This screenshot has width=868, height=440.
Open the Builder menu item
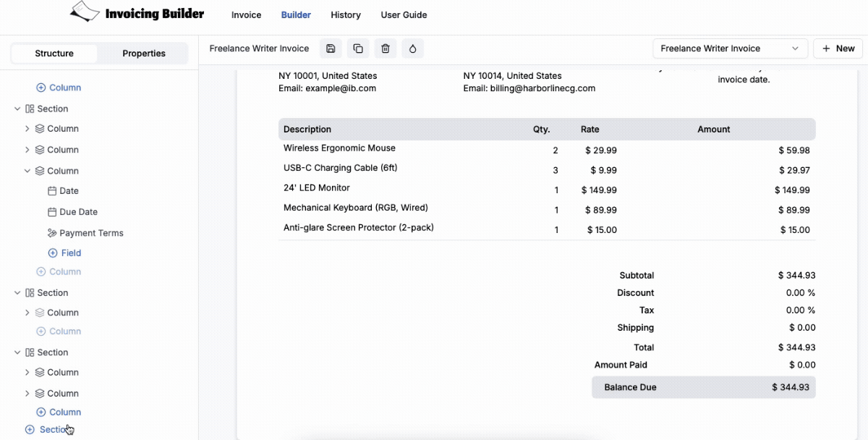pos(296,14)
